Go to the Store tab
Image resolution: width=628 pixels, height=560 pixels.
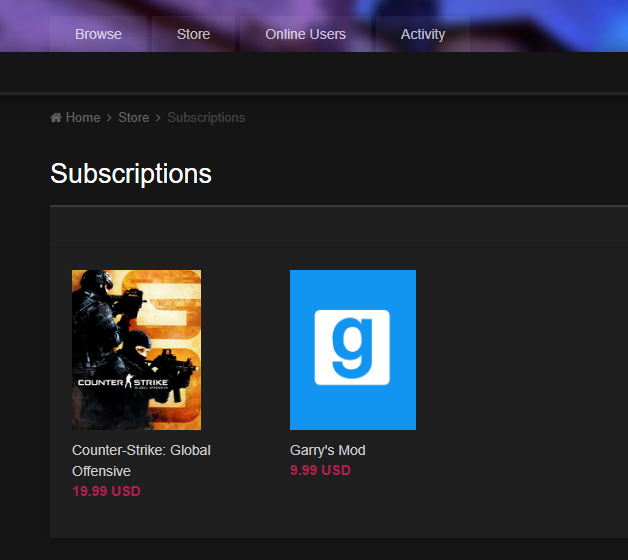point(193,34)
